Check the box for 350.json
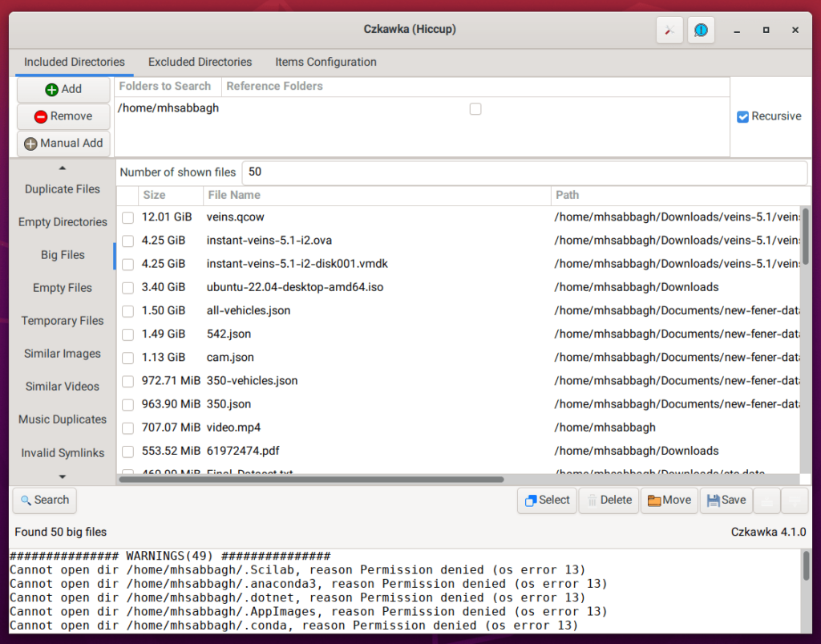821x644 pixels. 127,404
